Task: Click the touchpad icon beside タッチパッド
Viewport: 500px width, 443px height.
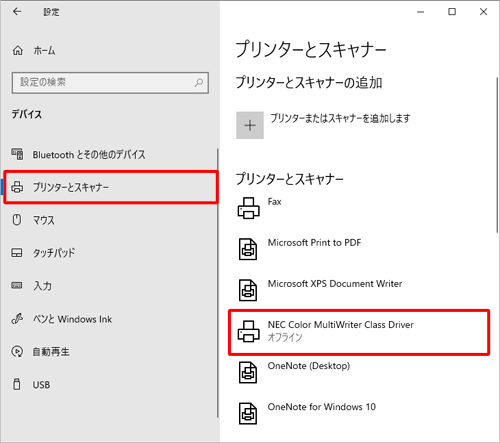Action: coord(17,253)
